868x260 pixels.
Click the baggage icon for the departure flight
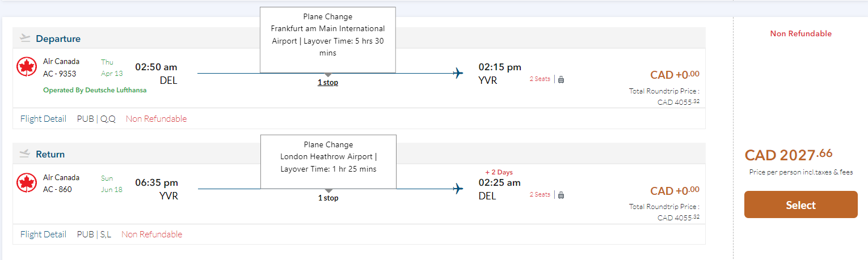click(561, 79)
